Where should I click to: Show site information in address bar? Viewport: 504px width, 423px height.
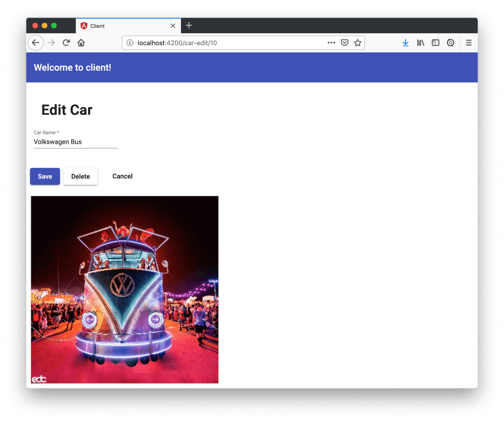130,43
